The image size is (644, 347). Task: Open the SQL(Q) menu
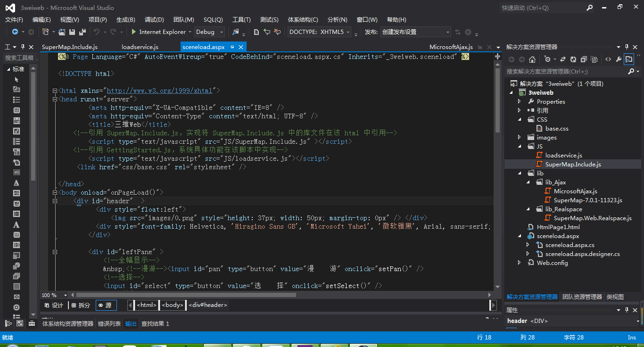(x=213, y=20)
